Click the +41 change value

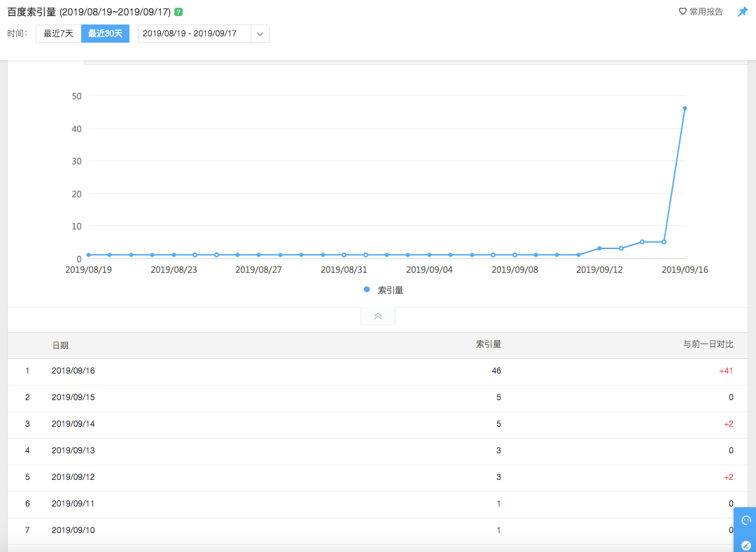pyautogui.click(x=726, y=371)
